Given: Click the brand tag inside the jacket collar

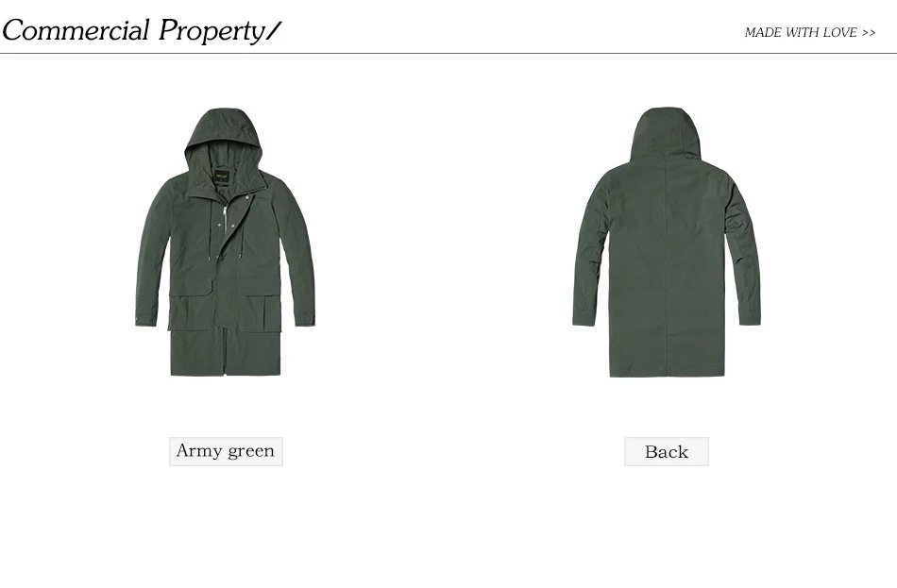Looking at the screenshot, I should click(x=222, y=175).
